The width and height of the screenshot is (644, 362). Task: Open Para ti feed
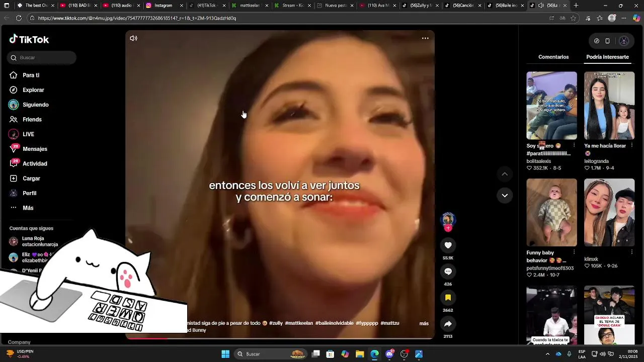pyautogui.click(x=31, y=75)
